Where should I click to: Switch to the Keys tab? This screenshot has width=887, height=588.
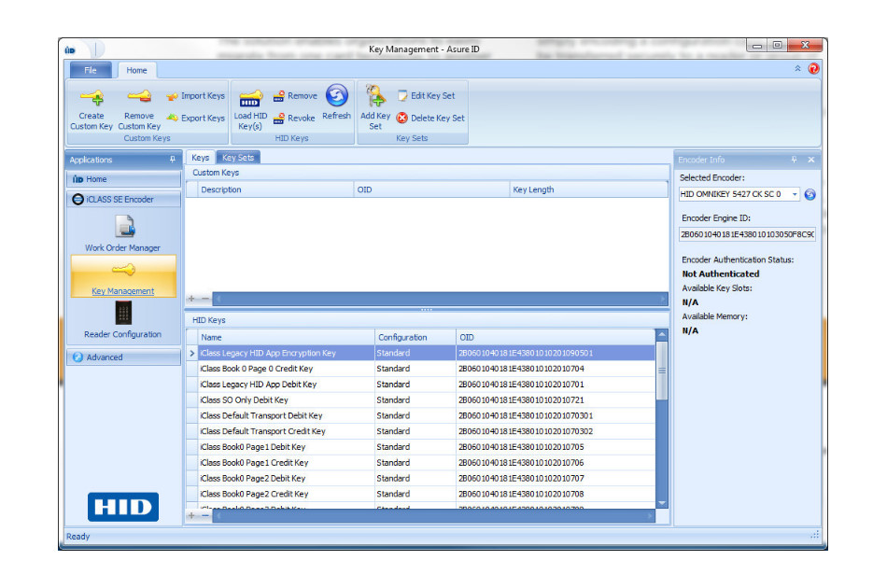coord(200,158)
